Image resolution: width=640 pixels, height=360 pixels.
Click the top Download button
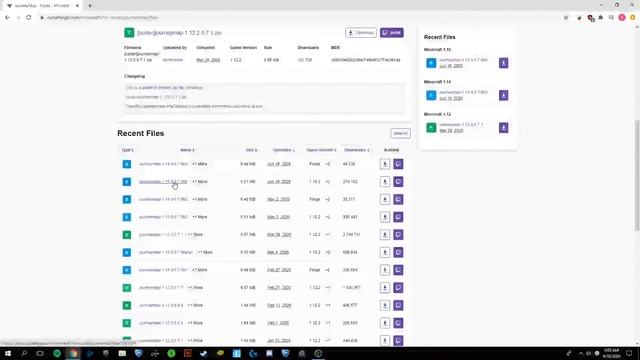[x=361, y=33]
